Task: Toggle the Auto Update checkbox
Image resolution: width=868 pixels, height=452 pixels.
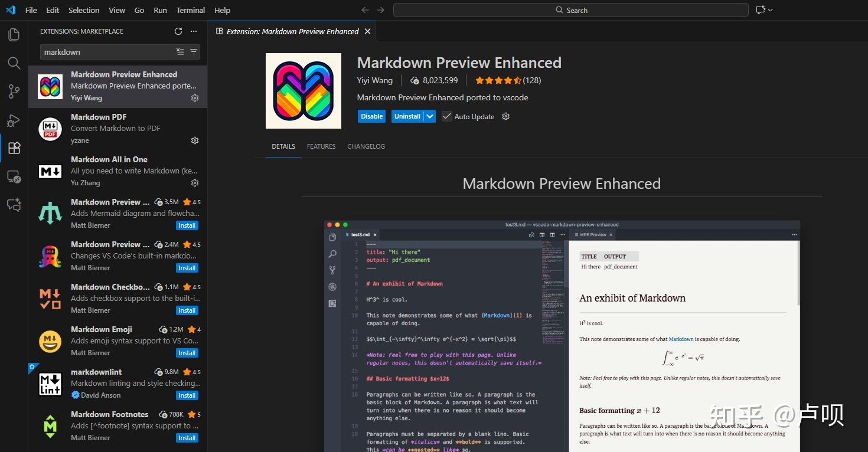Action: (447, 116)
